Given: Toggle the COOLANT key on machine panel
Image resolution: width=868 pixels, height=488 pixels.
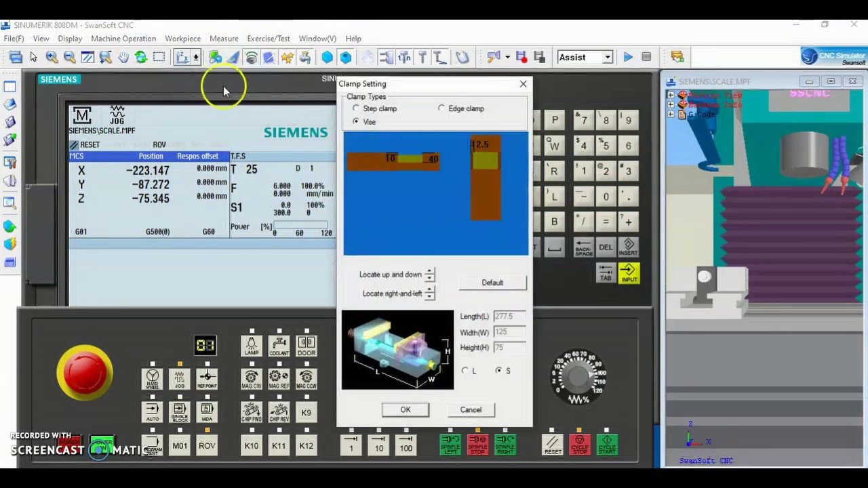Looking at the screenshot, I should (279, 346).
